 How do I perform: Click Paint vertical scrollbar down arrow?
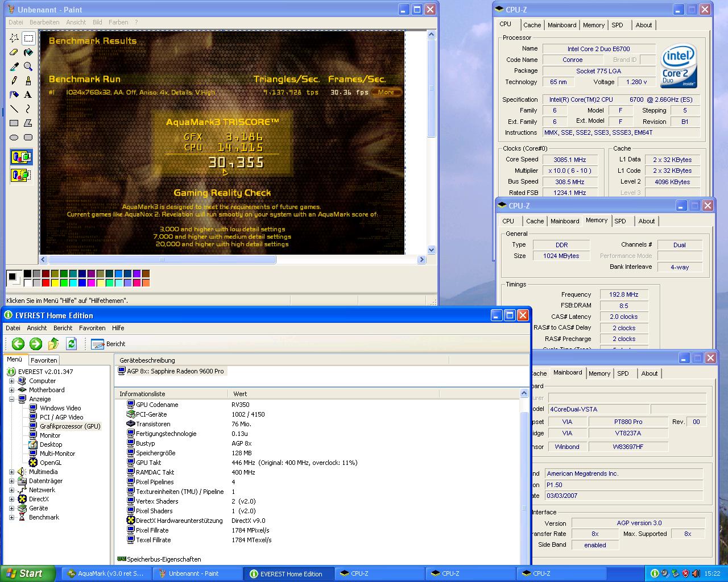click(x=431, y=250)
